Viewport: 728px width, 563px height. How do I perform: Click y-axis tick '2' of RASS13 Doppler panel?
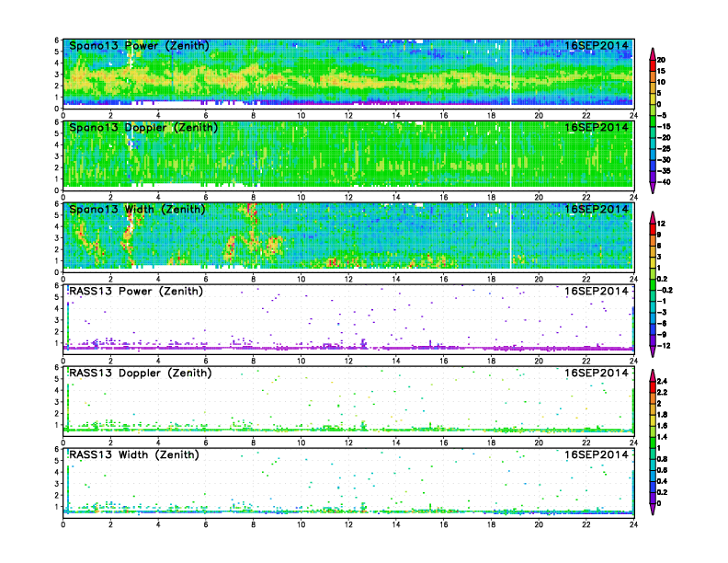[57, 413]
